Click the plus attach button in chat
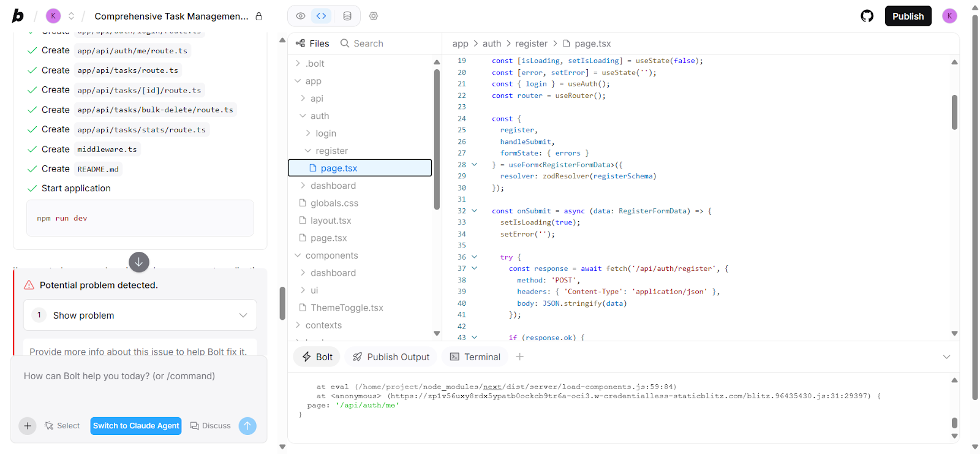The width and height of the screenshot is (980, 454). (x=28, y=426)
